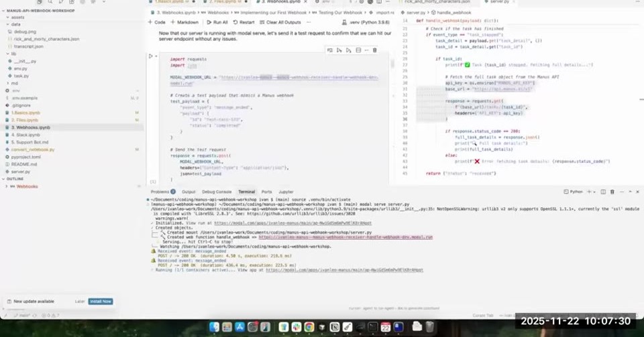Image resolution: width=644 pixels, height=337 pixels.
Task: Select the .venv (Python 3.9.6) kernel picker
Action: 366,22
